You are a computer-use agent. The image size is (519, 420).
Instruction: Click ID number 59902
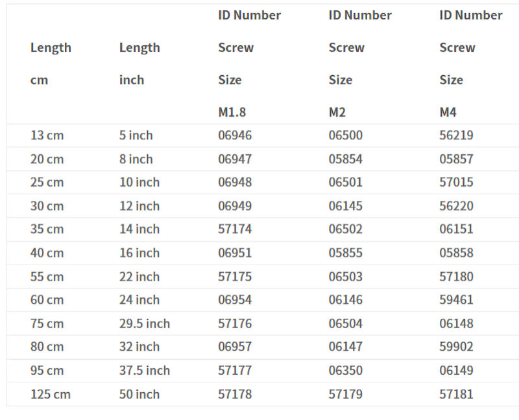(x=456, y=347)
